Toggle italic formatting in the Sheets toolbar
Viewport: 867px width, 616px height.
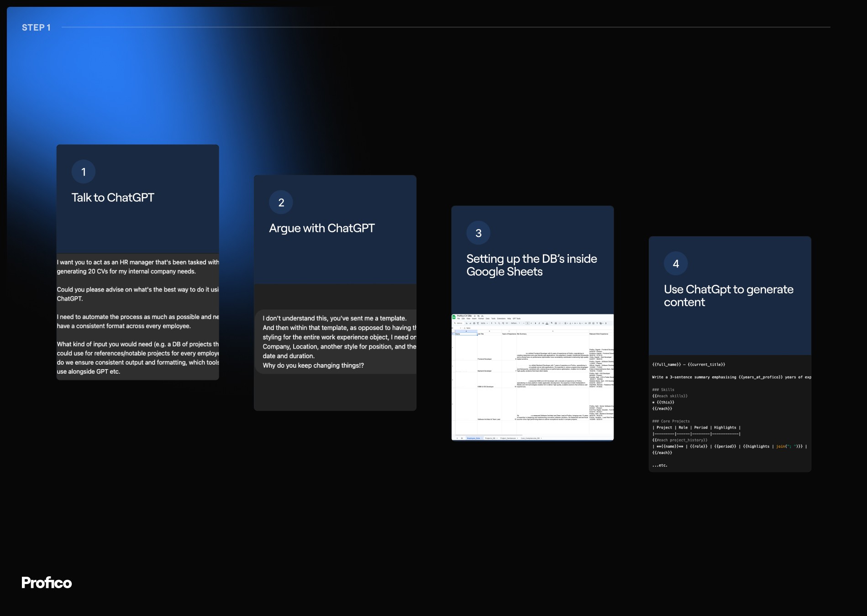(x=539, y=324)
